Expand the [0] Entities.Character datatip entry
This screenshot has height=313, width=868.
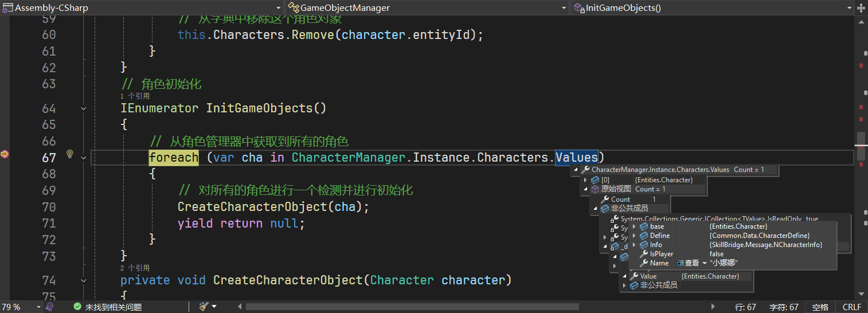(586, 180)
